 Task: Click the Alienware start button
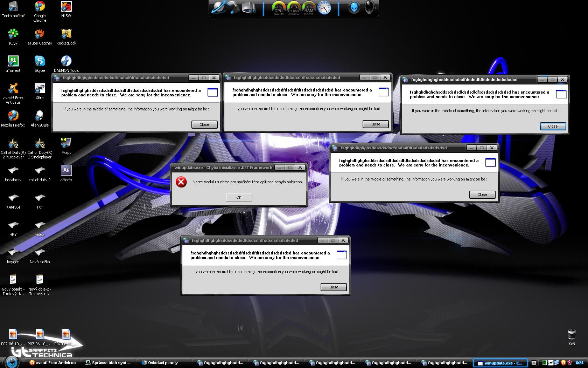(12, 362)
